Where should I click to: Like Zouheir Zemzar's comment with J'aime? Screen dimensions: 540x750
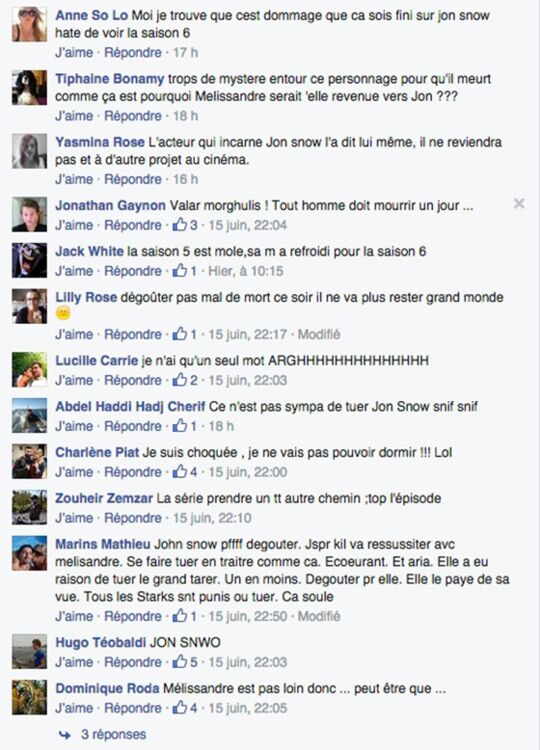(74, 518)
